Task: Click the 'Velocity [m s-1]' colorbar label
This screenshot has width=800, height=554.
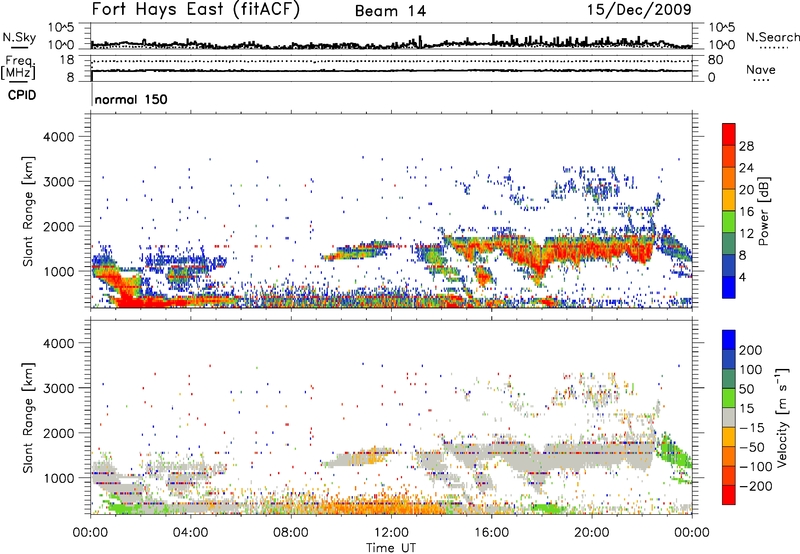Action: (782, 417)
